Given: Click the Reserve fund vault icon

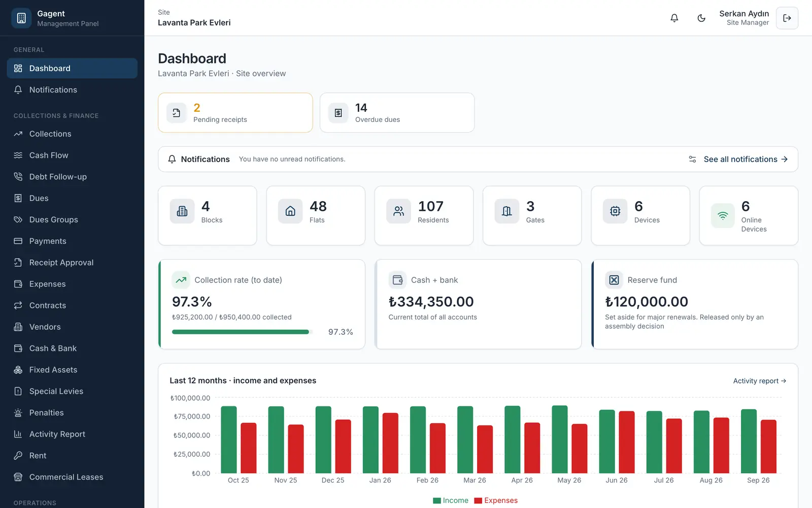Looking at the screenshot, I should [614, 280].
